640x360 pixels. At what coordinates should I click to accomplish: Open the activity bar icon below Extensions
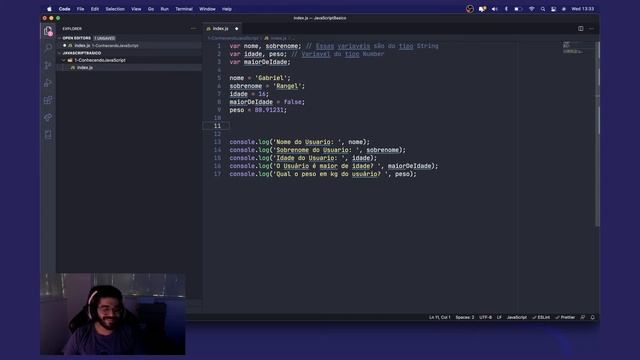(x=48, y=118)
